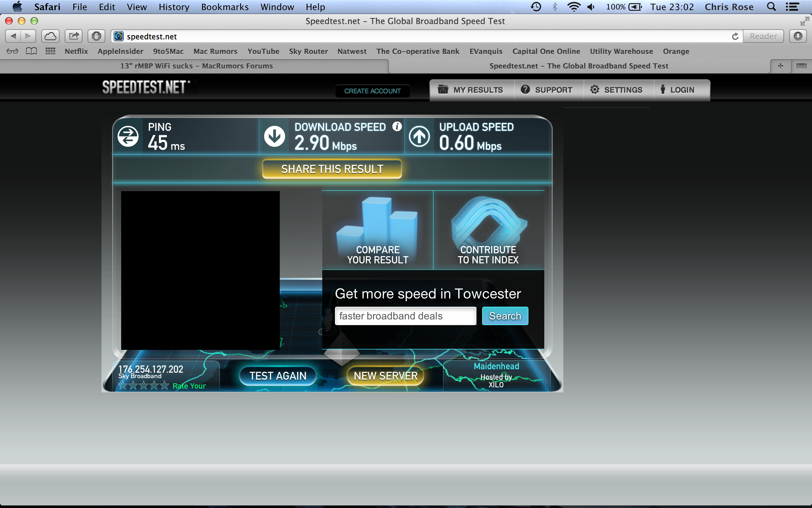The width and height of the screenshot is (812, 508).
Task: Open the AppleInsider bookmark
Action: click(x=121, y=51)
